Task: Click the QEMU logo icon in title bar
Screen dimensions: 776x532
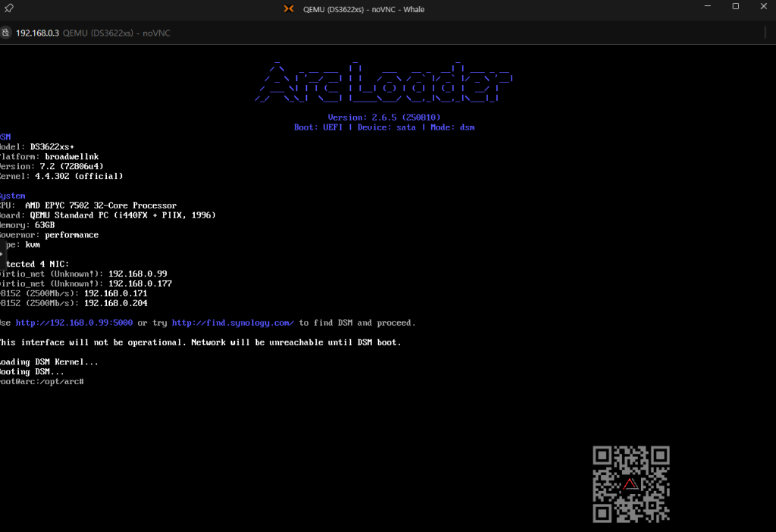Action: (x=288, y=9)
